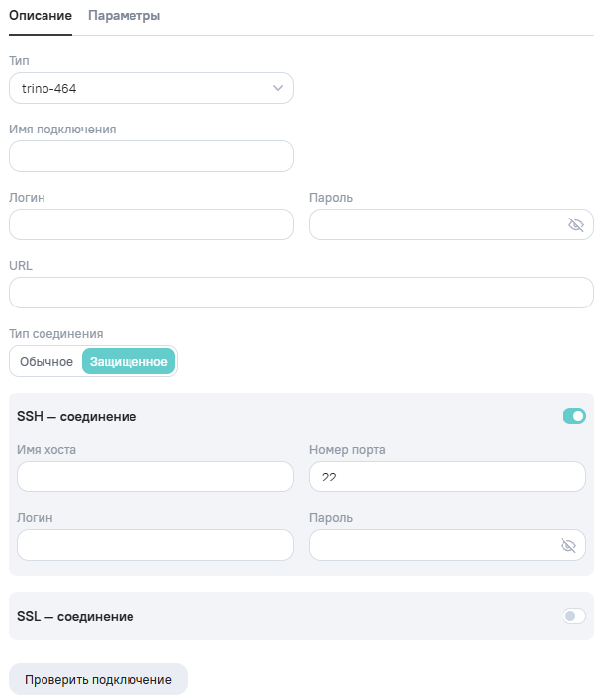Select Защищенное connection type
This screenshot has height=700, width=606.
coord(129,361)
